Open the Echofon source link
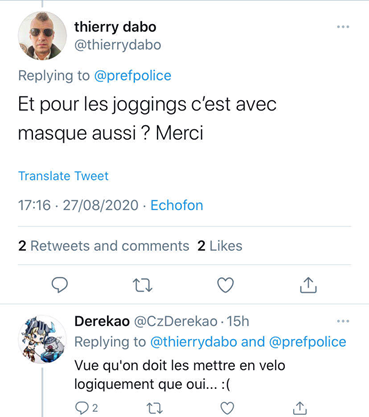 coord(177,205)
